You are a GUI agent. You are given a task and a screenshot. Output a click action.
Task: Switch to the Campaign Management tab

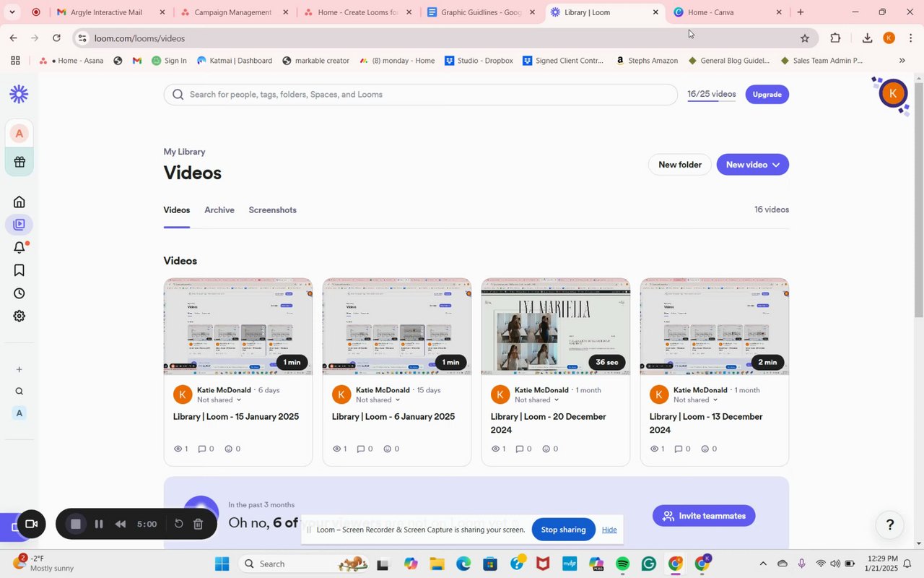pos(234,12)
